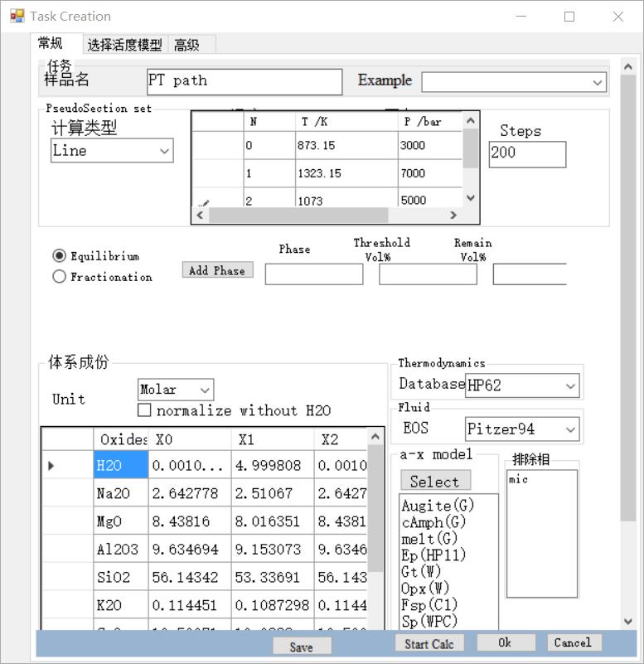Choose the Fractionation radio option
This screenshot has height=664, width=644.
pyautogui.click(x=59, y=277)
